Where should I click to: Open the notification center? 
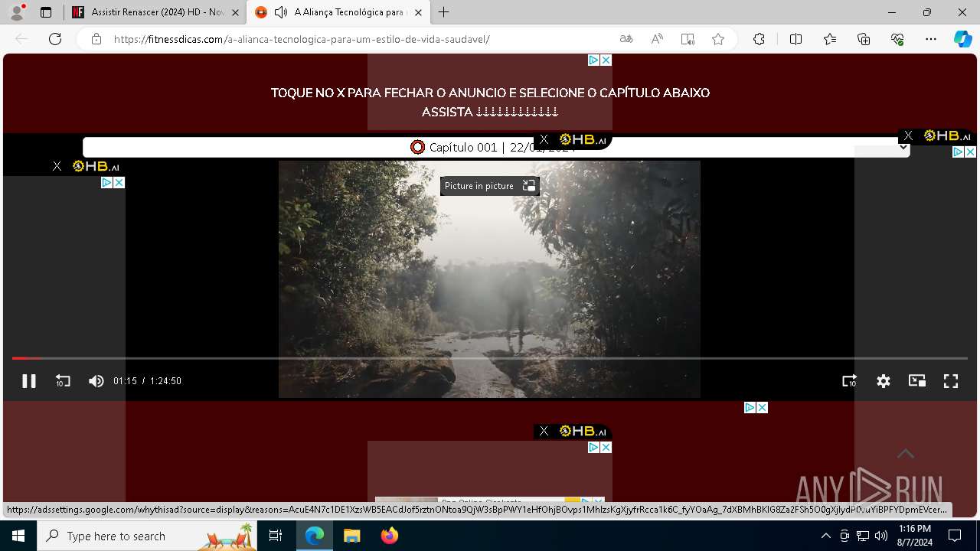coord(955,536)
